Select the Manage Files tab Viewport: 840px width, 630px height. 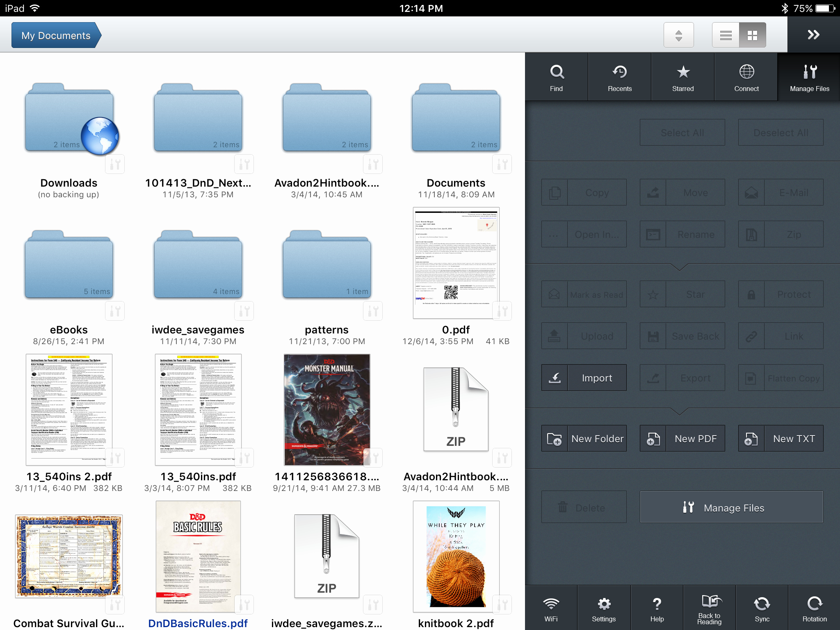pos(809,77)
